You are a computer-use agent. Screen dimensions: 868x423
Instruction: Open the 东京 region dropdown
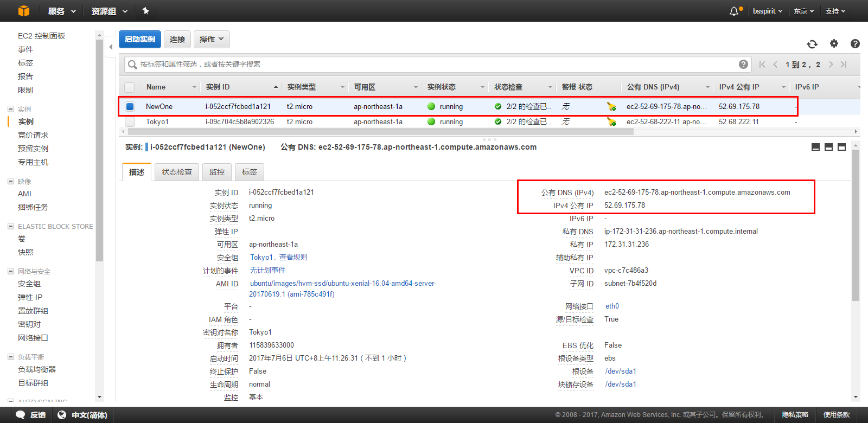click(804, 11)
